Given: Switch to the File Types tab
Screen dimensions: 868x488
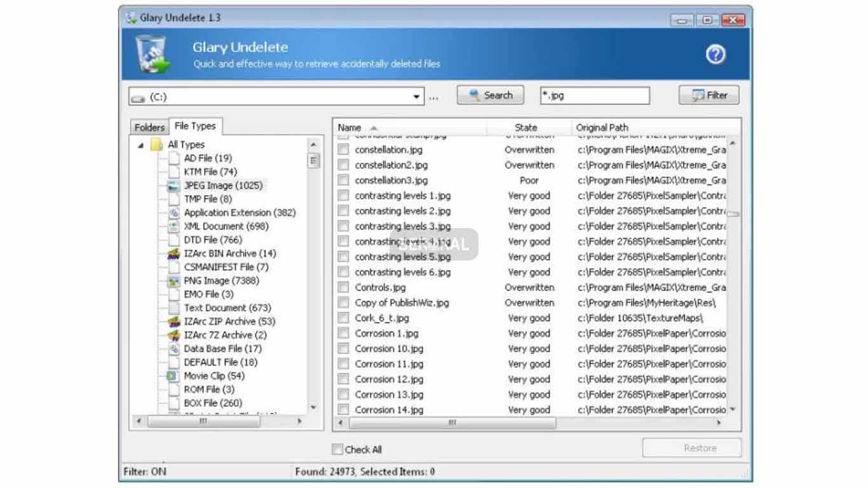Looking at the screenshot, I should pos(195,126).
